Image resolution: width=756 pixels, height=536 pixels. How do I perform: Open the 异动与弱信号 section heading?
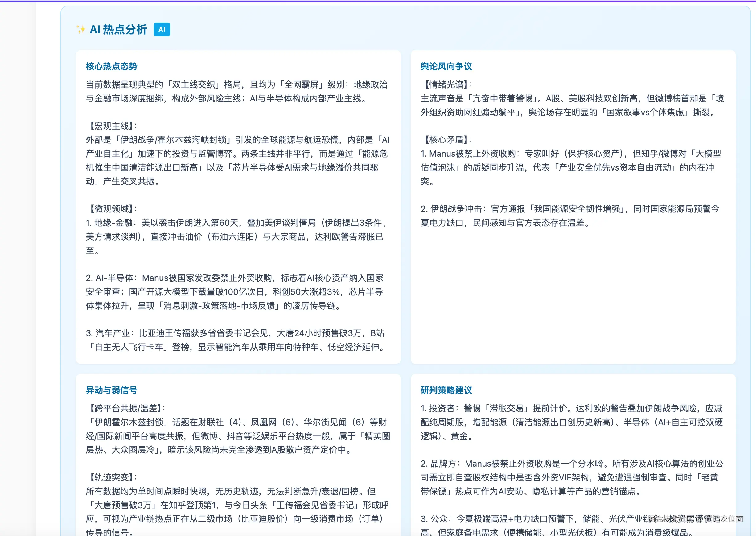[x=112, y=390]
